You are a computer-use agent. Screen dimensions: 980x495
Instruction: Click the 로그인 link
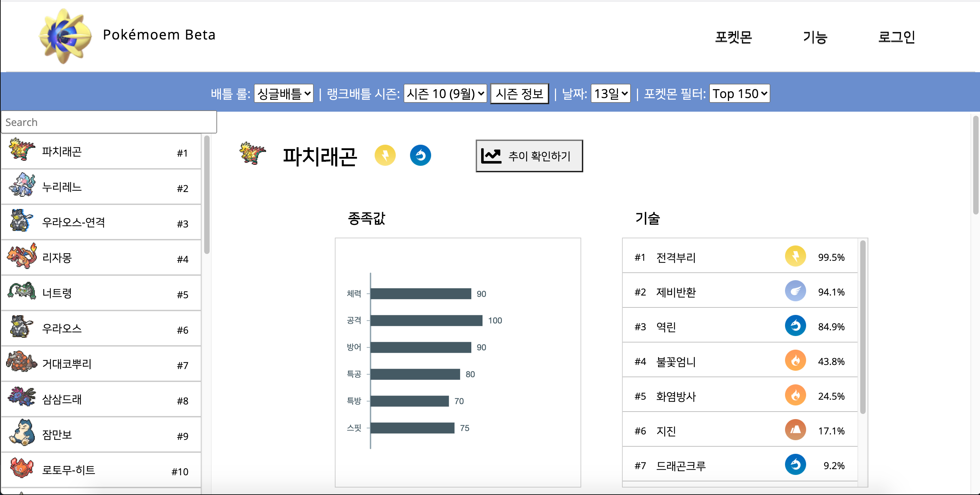pos(896,37)
